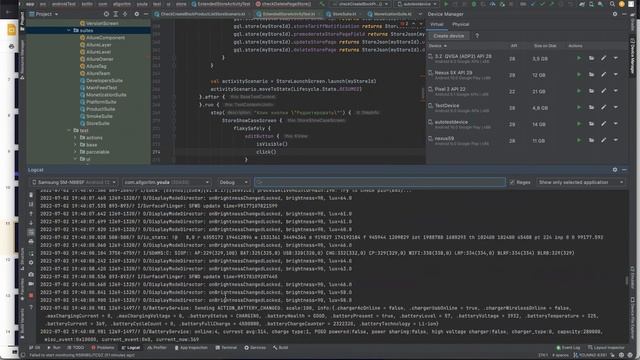The width and height of the screenshot is (640, 360).
Task: Open the MonetizationSuite.kt editor tab
Action: pyautogui.click(x=391, y=14)
